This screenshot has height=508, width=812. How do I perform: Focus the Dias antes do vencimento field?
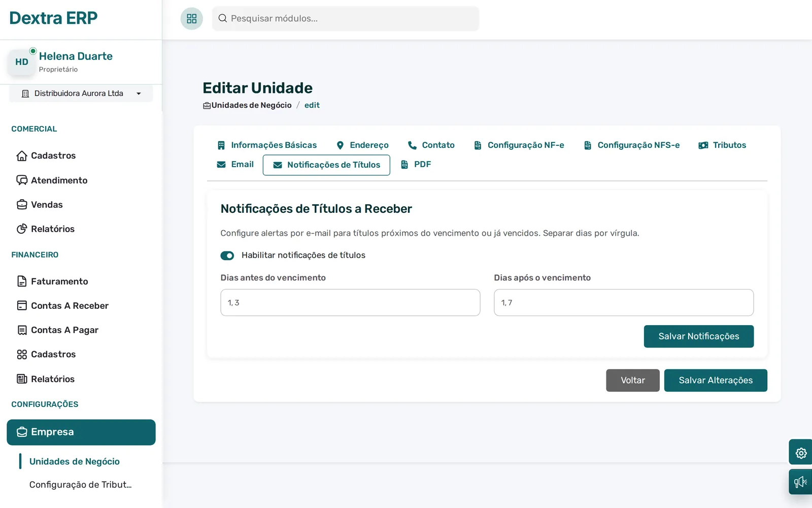[350, 303]
